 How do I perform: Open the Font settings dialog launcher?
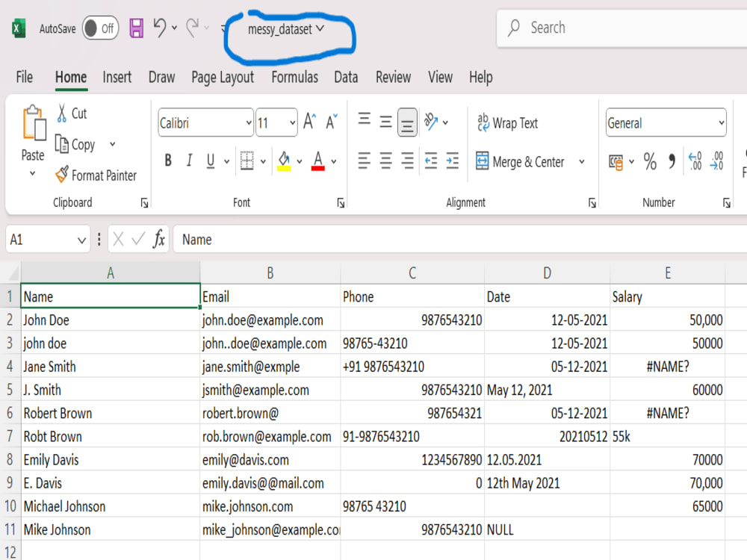pyautogui.click(x=341, y=203)
